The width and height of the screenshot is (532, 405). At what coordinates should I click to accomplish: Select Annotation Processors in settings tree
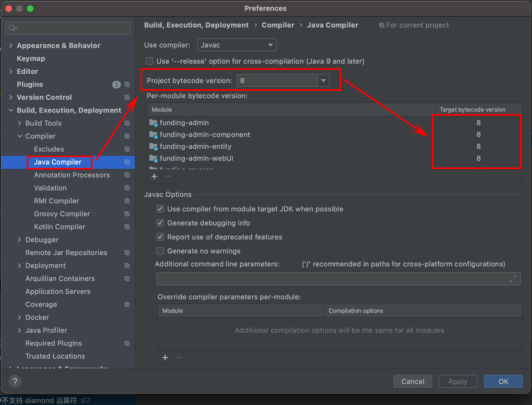72,175
